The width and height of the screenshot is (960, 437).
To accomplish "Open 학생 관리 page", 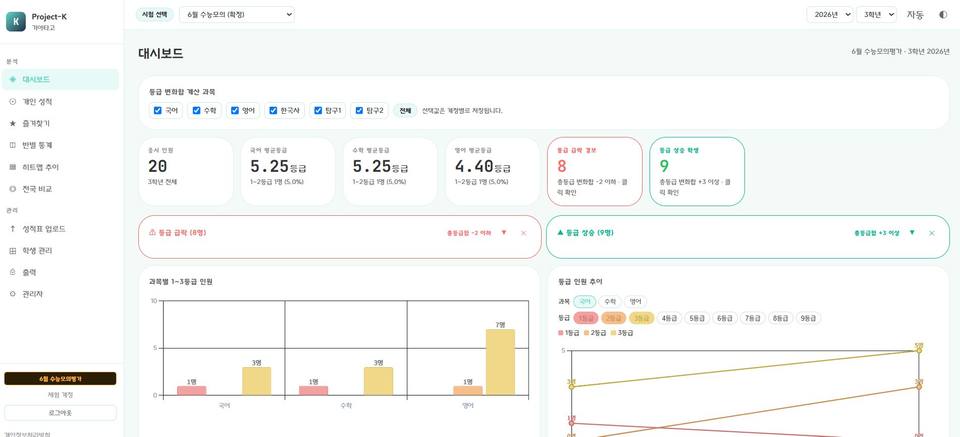I will 60,251.
